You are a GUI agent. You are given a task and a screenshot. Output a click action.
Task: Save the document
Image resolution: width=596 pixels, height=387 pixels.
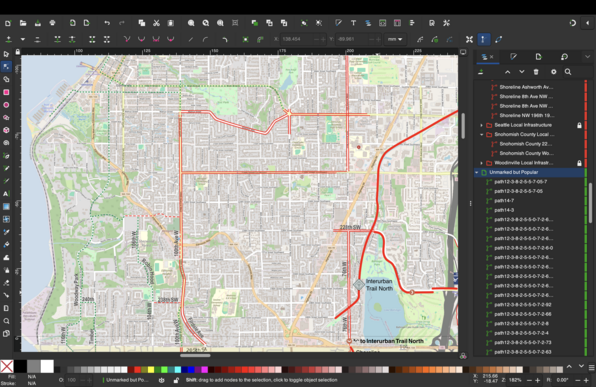(x=38, y=23)
